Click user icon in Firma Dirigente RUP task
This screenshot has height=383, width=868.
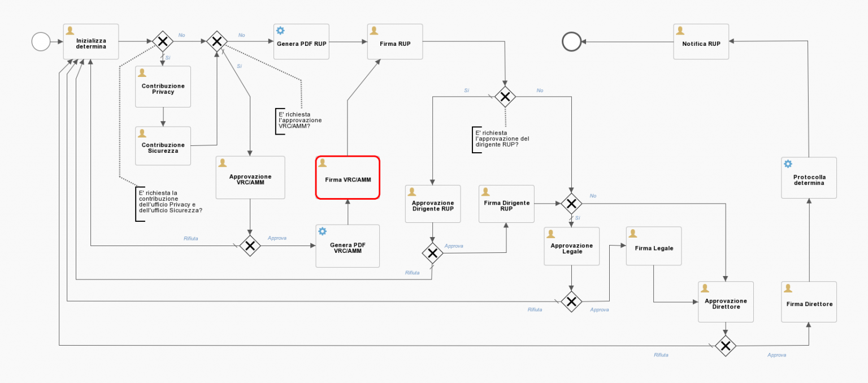(485, 191)
